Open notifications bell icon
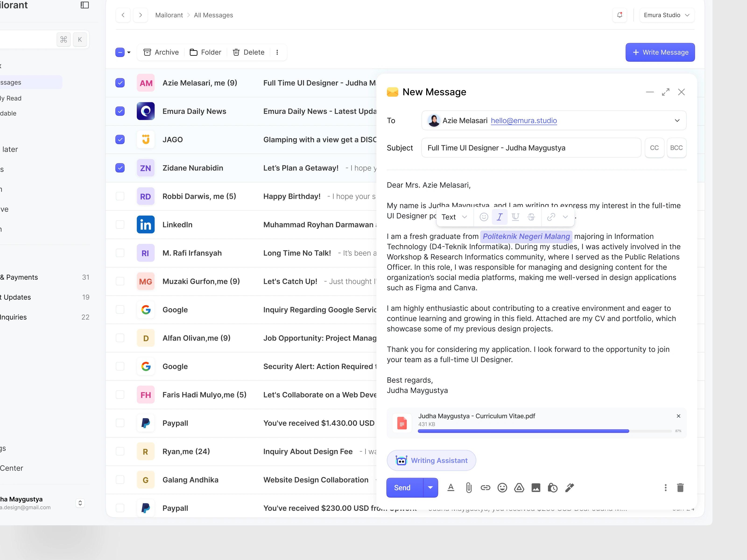The height and width of the screenshot is (560, 747). [619, 15]
